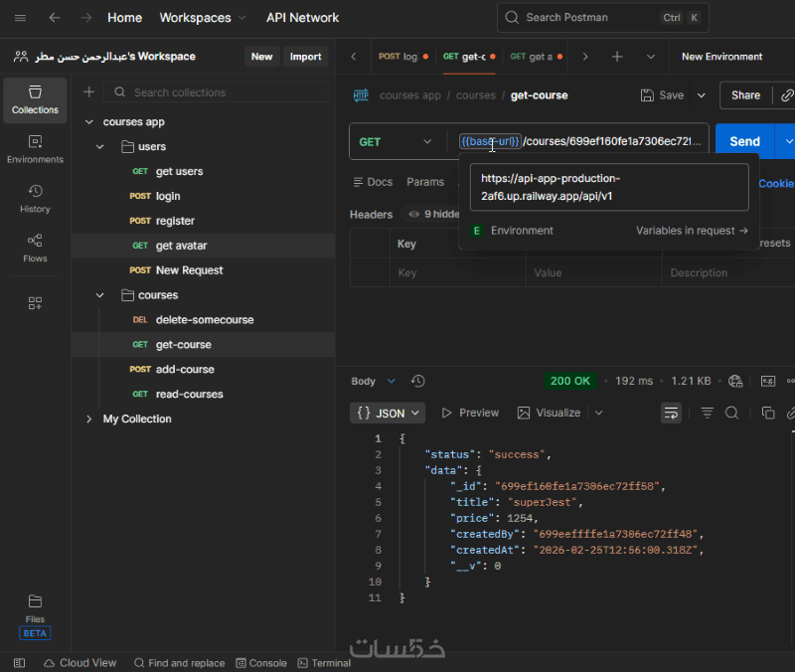Toggle the hidden headers eye icon

(414, 214)
